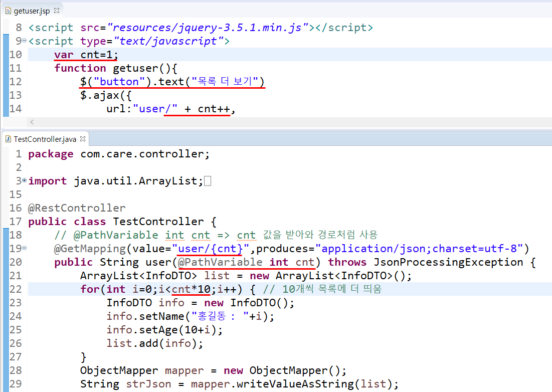Click 'ObjectMapper mapper' on line 28

(142, 370)
